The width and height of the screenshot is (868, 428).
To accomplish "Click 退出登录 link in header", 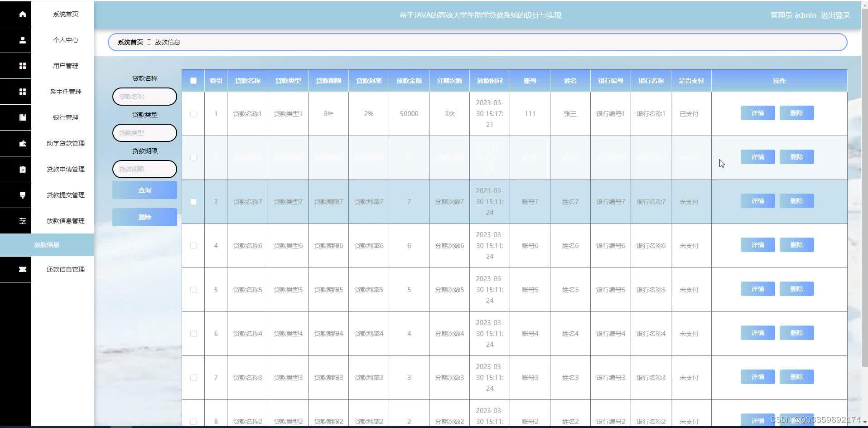I will pyautogui.click(x=835, y=15).
